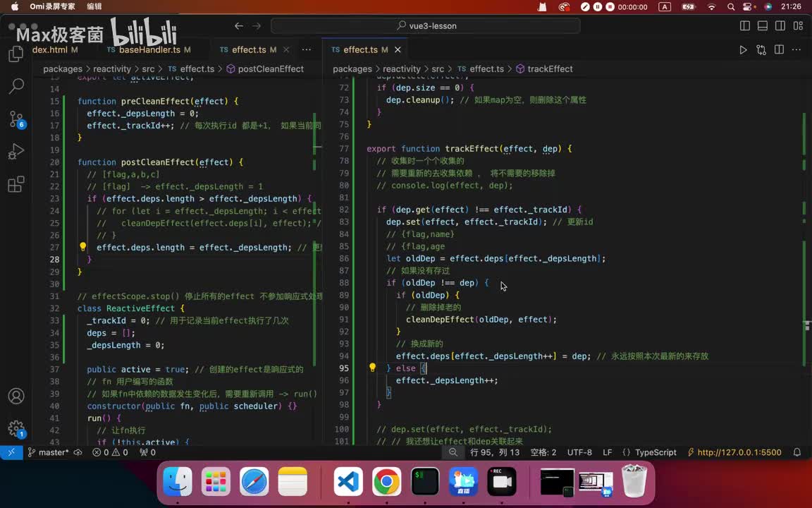
Task: Open the remote window indicator
Action: point(11,452)
